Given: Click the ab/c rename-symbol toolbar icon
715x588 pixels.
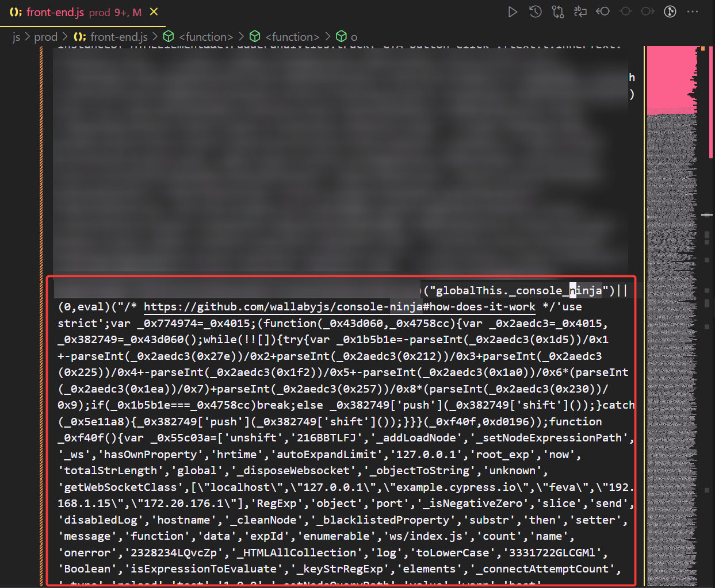Looking at the screenshot, I should click(580, 11).
